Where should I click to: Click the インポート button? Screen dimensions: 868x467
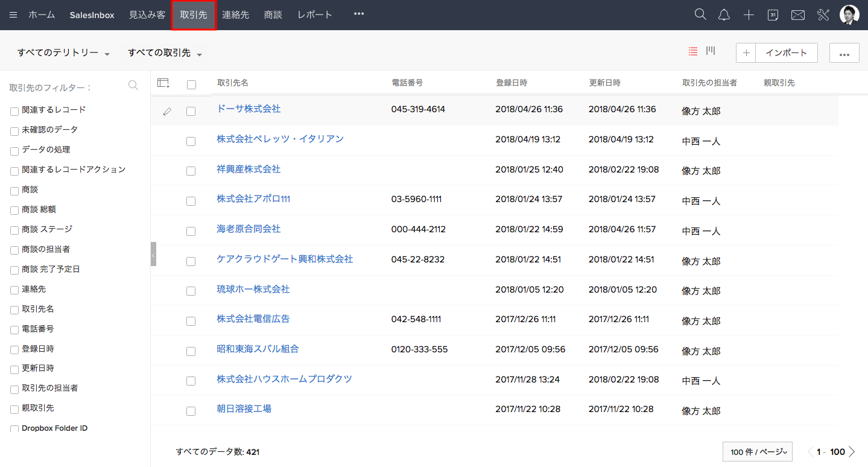pos(786,53)
